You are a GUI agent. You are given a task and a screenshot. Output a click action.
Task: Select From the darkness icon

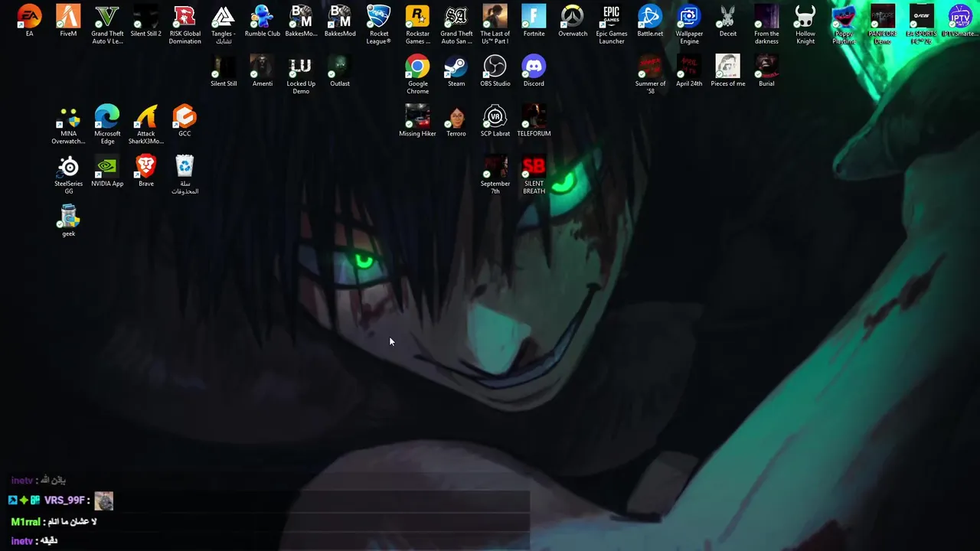tap(766, 17)
